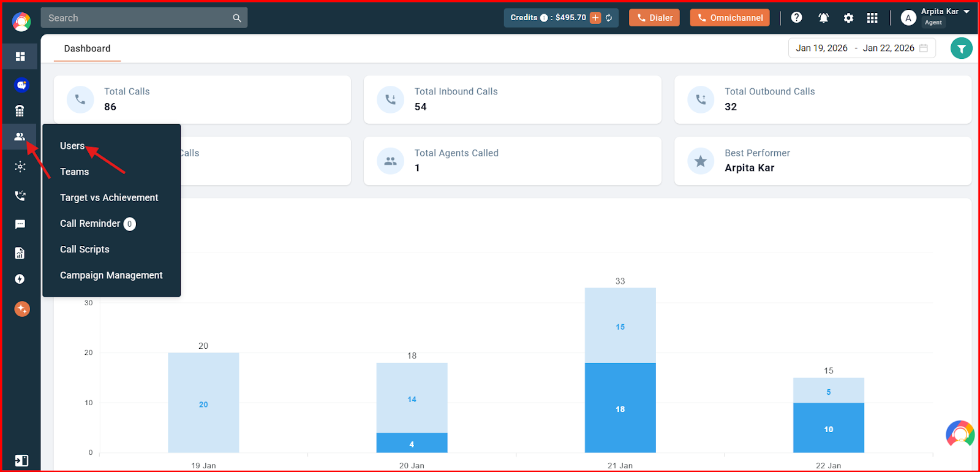Click dark blue segment labeled 10 on 22 Jan
Viewport: 980px width, 472px height.
[828, 428]
